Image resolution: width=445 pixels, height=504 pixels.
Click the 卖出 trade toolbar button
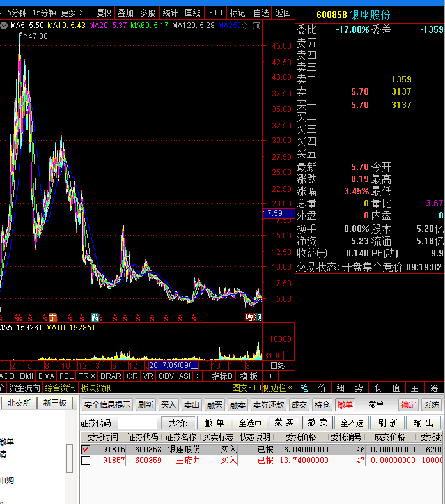(x=191, y=405)
